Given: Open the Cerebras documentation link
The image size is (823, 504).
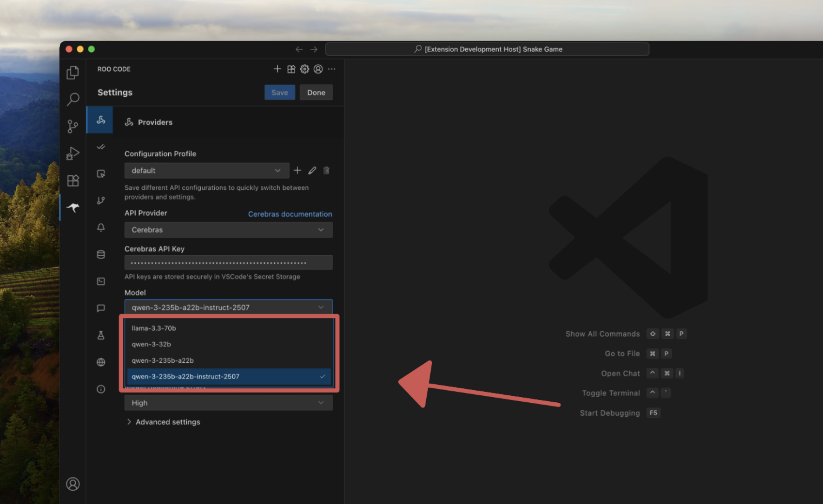Looking at the screenshot, I should pyautogui.click(x=290, y=214).
